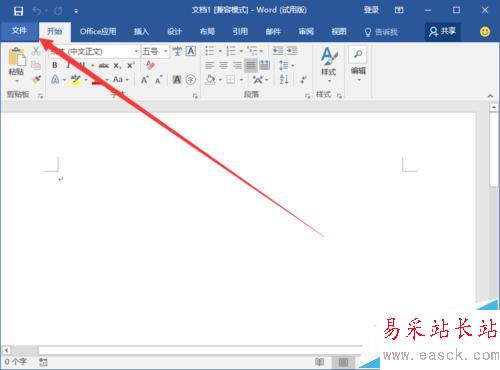Viewport: 500px width, 370px height.
Task: Switch to the 插入 tab
Action: pos(141,32)
